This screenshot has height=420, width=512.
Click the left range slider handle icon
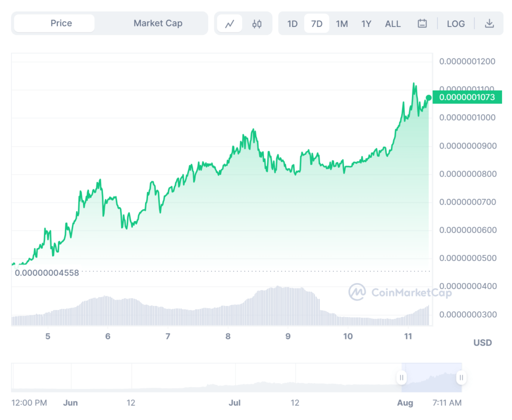click(x=401, y=378)
